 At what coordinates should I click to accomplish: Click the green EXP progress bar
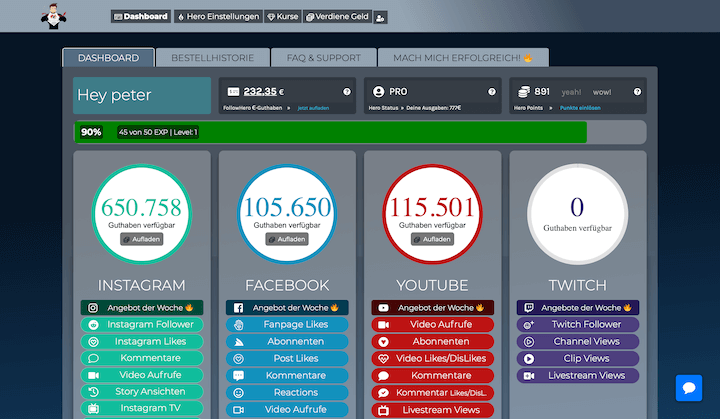point(331,132)
